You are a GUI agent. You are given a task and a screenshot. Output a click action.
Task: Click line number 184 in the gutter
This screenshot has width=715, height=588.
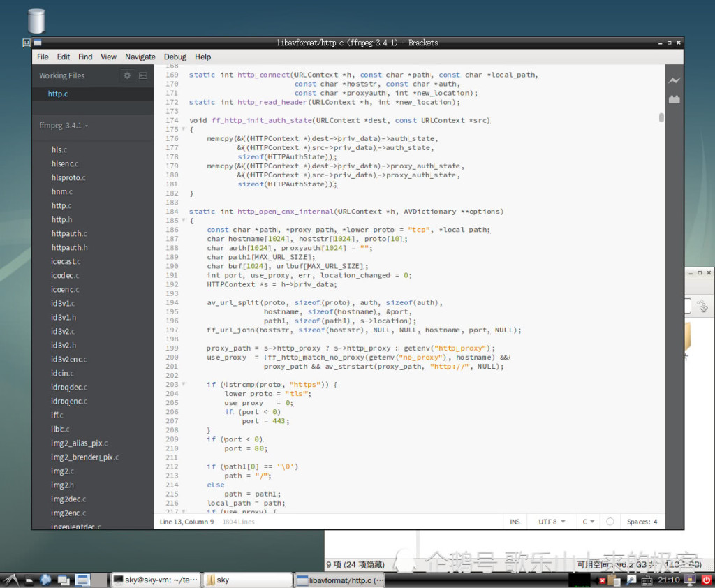click(x=172, y=211)
